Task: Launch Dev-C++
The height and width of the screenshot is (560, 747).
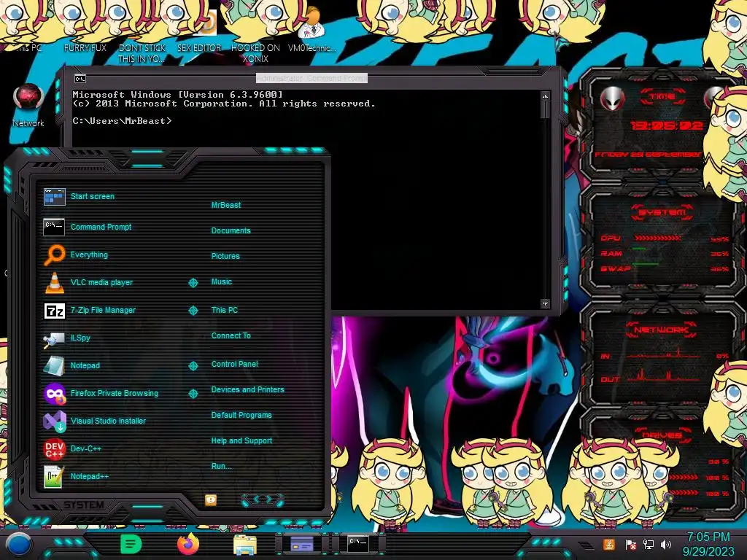Action: (x=72, y=448)
